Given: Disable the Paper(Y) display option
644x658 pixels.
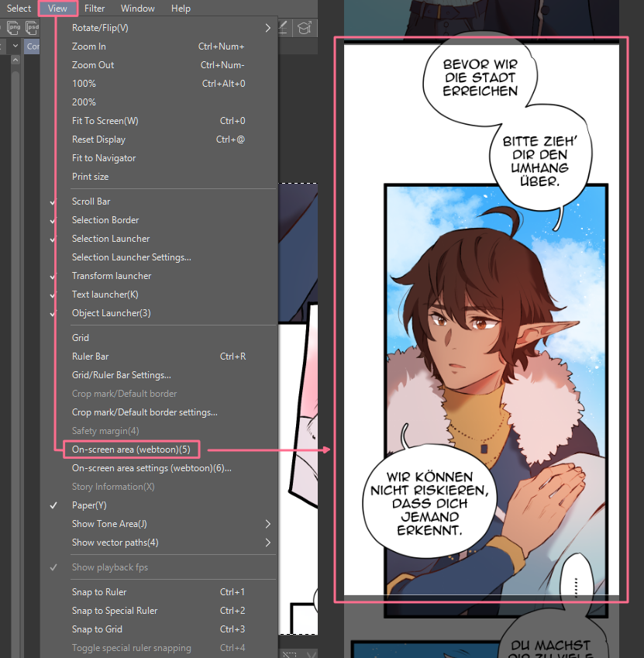Looking at the screenshot, I should (89, 505).
